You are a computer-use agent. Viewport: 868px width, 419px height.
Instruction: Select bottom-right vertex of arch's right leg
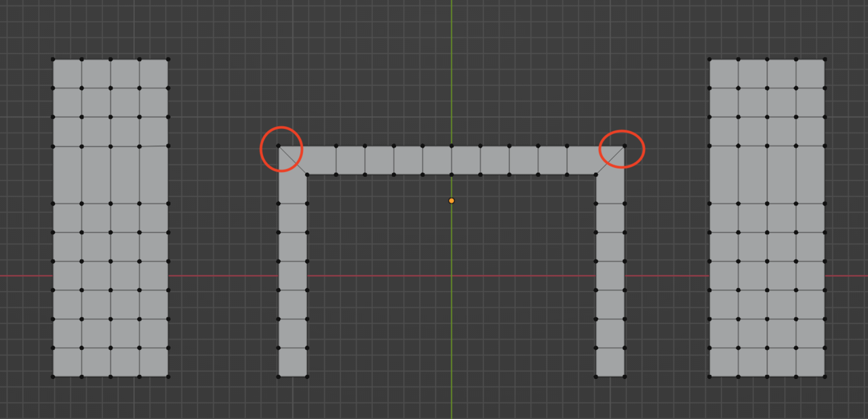point(625,376)
